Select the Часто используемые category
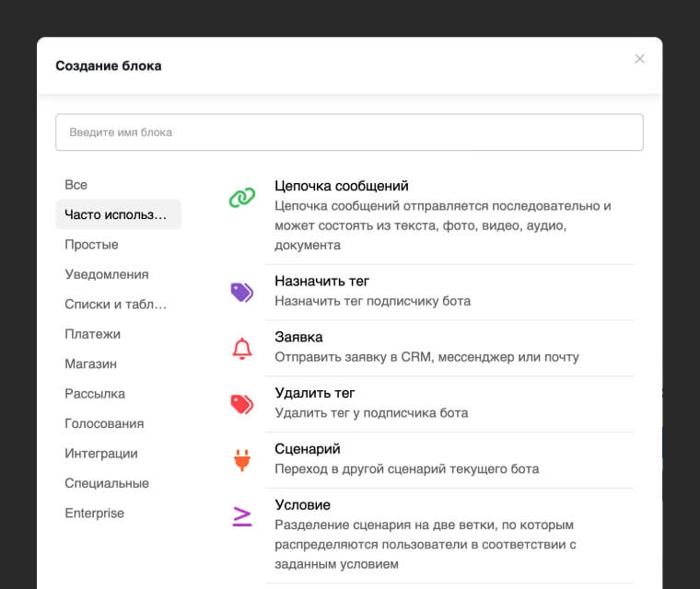This screenshot has width=700, height=589. [x=117, y=214]
